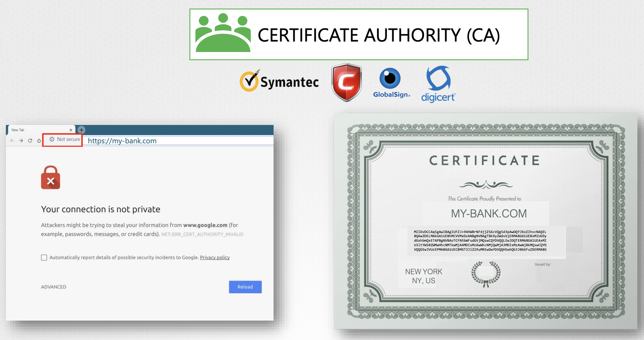Click the browser forward arrow
Screen dimensions: 644x340
pyautogui.click(x=21, y=141)
